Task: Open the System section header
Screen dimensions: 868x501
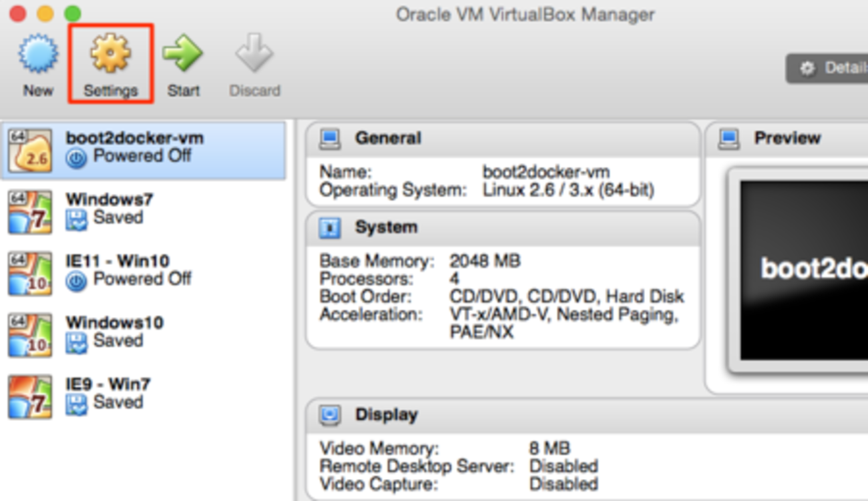Action: pyautogui.click(x=503, y=228)
